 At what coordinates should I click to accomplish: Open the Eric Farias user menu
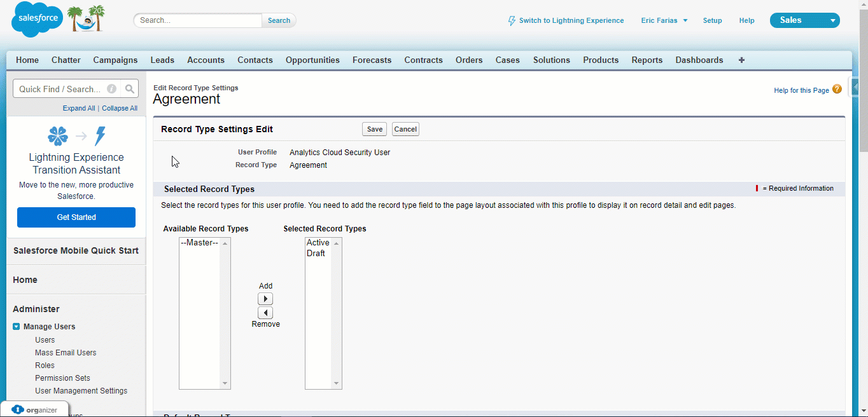pos(664,20)
